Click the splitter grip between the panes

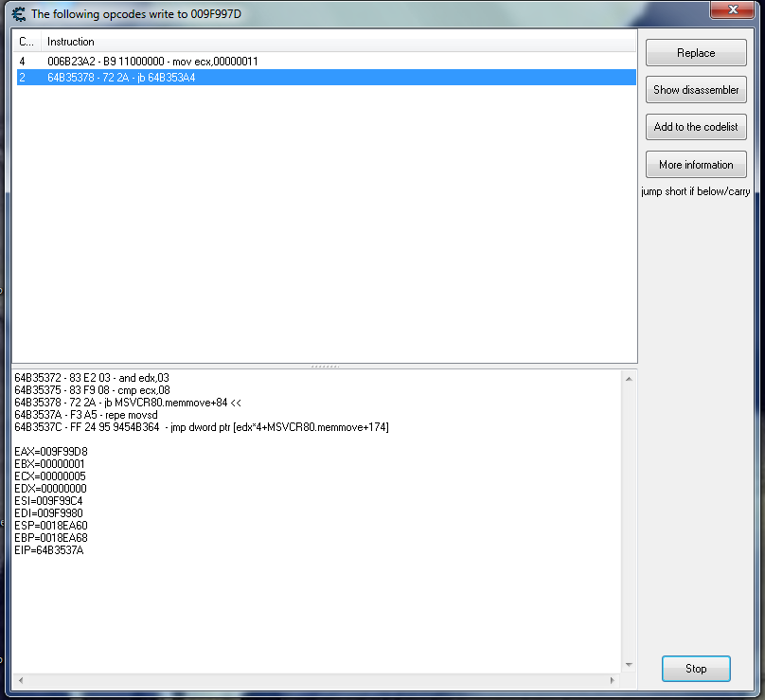tap(324, 366)
